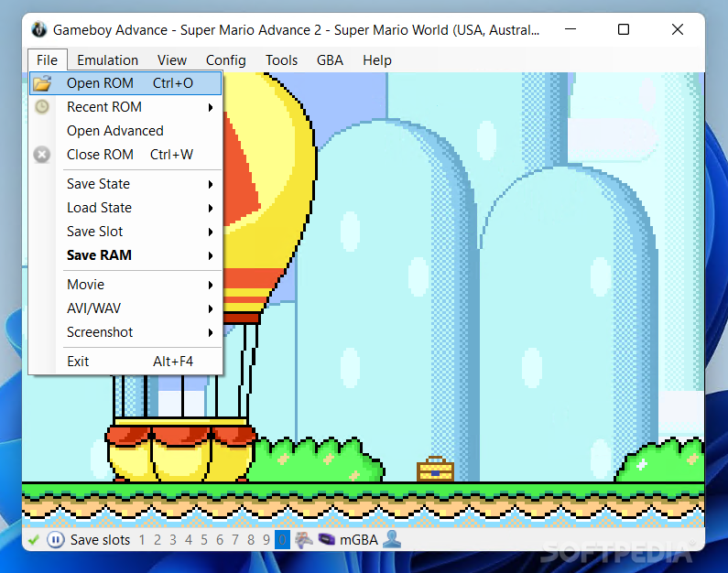Click the purple GBA console icon
This screenshot has width=728, height=573.
(326, 540)
